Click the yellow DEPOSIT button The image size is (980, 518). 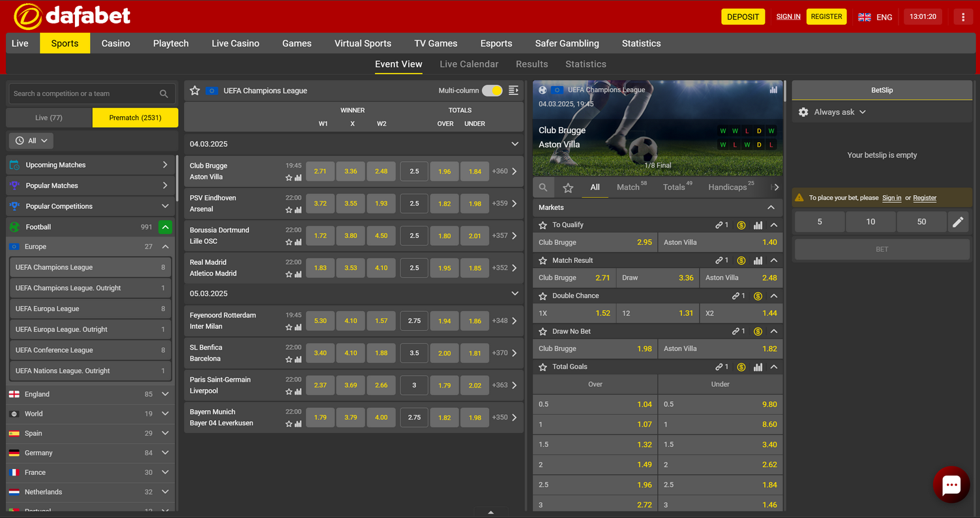click(x=743, y=17)
